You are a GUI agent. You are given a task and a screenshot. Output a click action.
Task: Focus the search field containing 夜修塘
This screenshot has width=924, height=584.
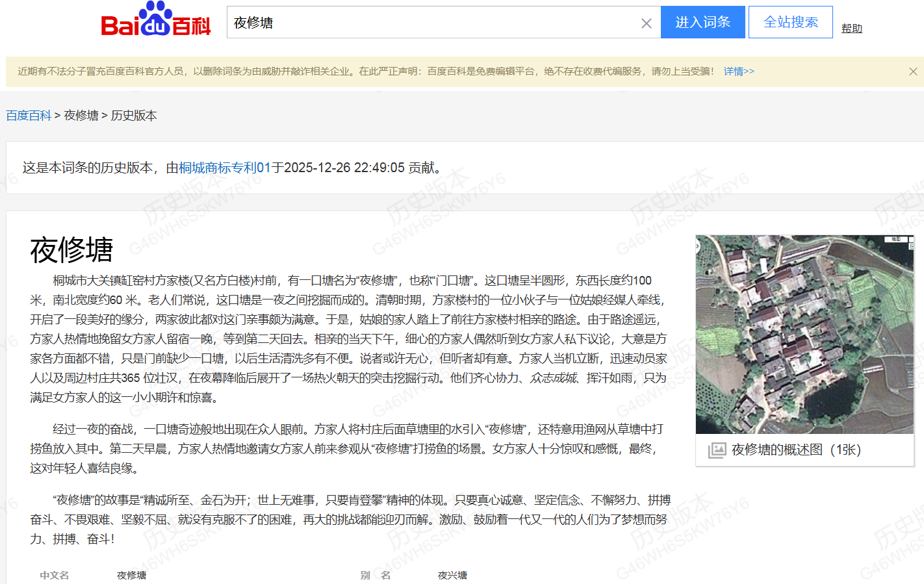coord(429,23)
